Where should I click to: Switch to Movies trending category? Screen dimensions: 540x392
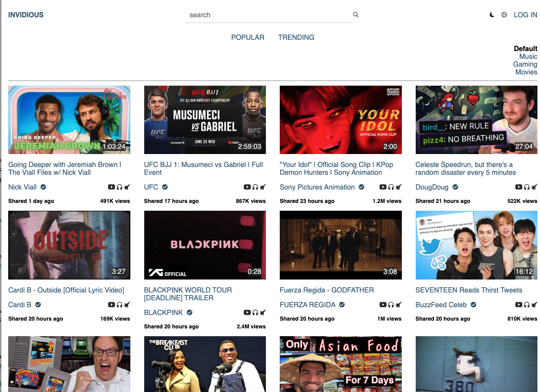(x=526, y=72)
